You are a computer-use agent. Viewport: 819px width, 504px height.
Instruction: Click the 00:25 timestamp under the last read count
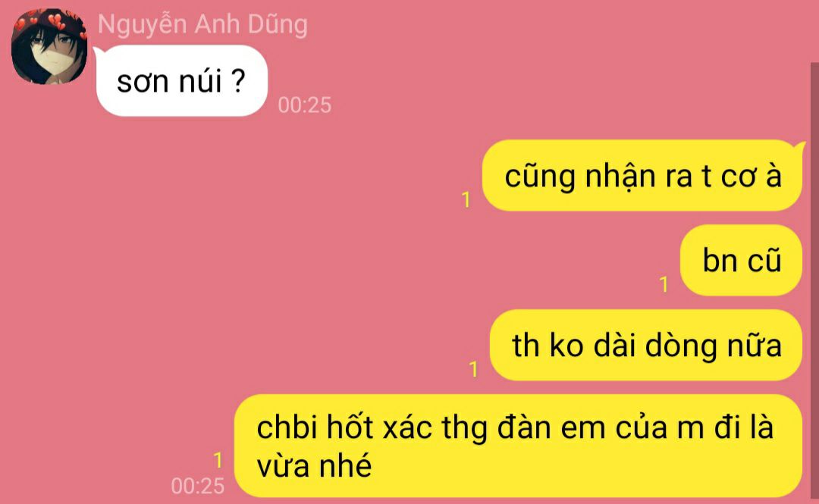(x=197, y=487)
